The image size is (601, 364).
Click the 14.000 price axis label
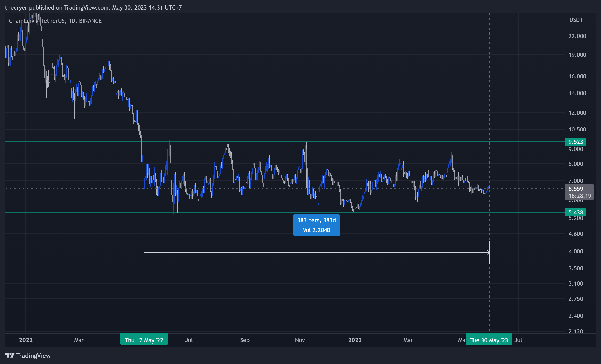click(577, 93)
